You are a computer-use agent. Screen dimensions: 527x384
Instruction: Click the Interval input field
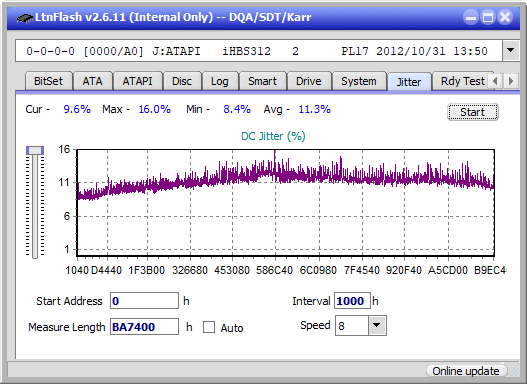[x=352, y=301]
